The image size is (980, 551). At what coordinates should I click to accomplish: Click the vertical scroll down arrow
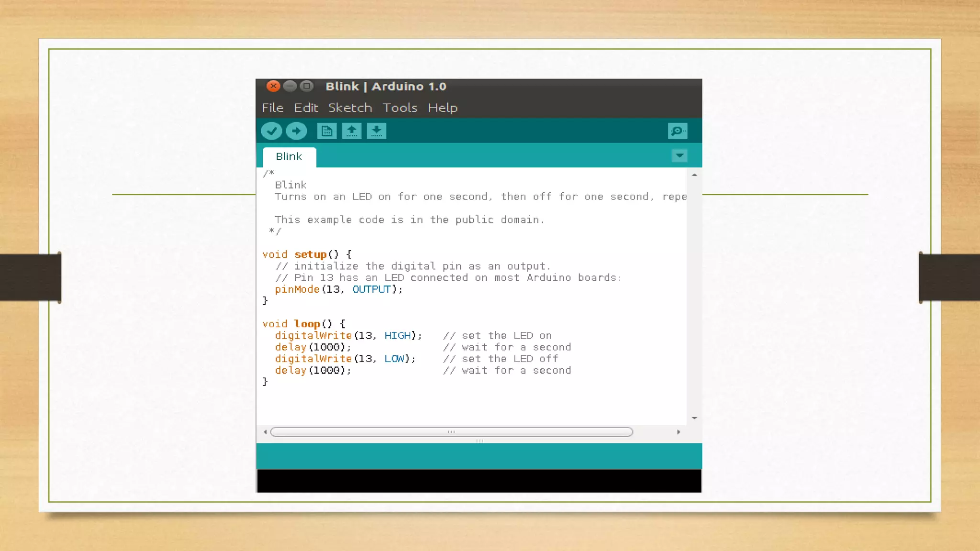(x=694, y=418)
